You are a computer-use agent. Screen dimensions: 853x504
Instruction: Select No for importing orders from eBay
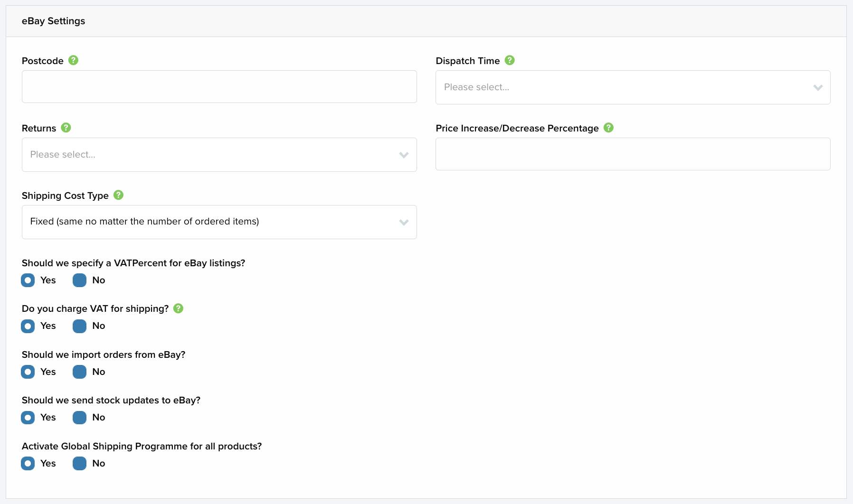pyautogui.click(x=79, y=372)
